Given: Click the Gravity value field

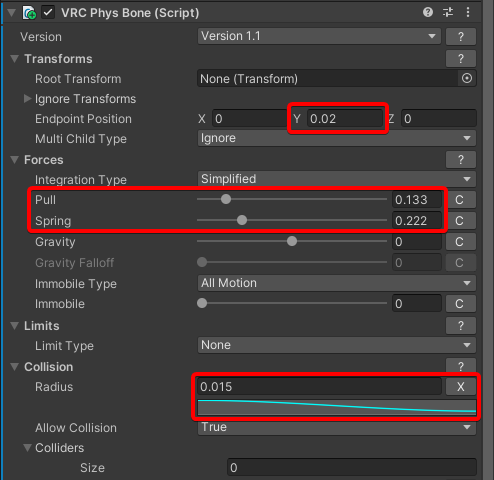Looking at the screenshot, I should [x=417, y=242].
